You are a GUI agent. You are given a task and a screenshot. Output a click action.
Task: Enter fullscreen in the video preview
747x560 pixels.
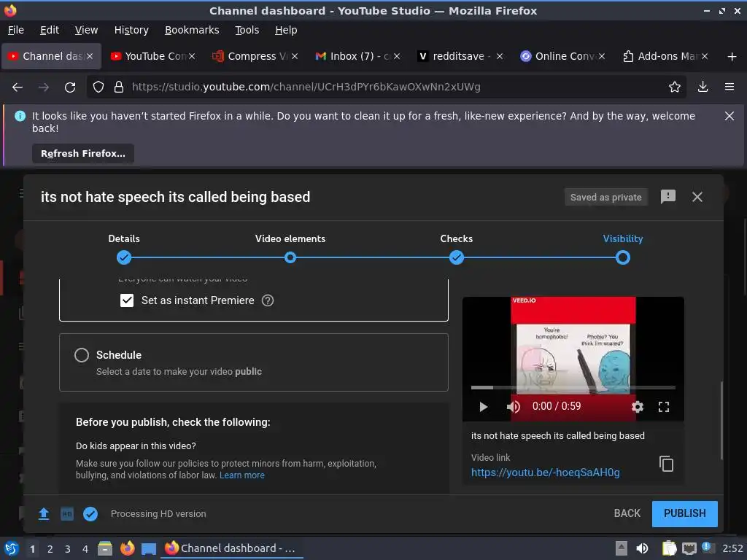point(664,407)
